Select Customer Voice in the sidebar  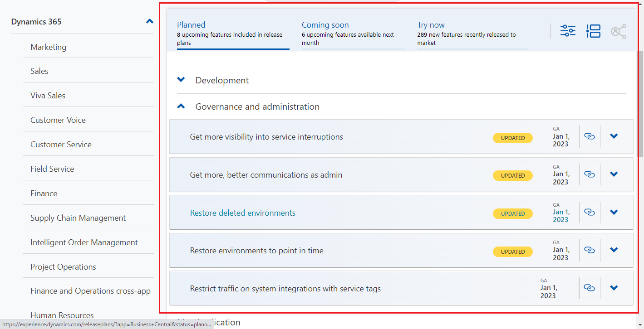tap(58, 120)
